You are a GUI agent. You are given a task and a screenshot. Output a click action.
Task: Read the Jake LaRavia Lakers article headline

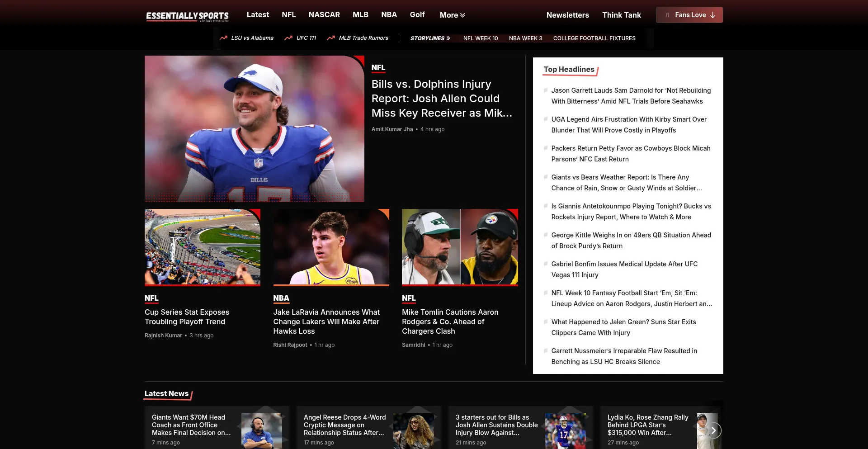tap(326, 321)
